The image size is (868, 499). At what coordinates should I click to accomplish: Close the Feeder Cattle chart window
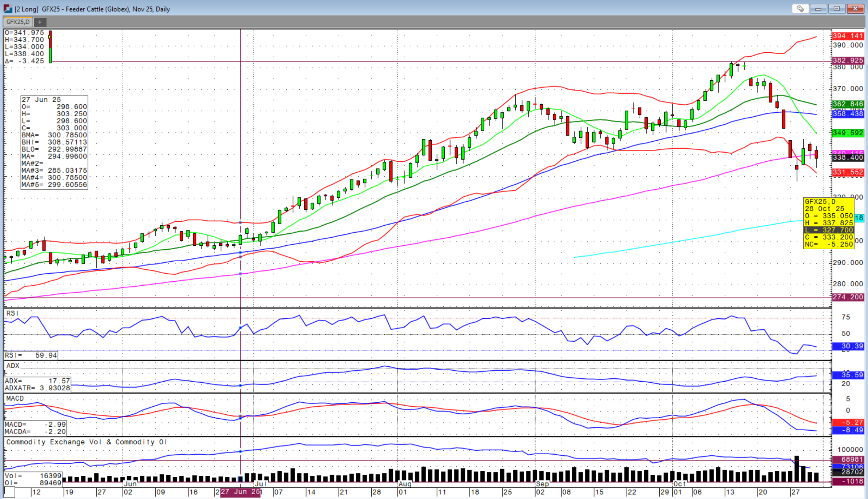[x=855, y=9]
